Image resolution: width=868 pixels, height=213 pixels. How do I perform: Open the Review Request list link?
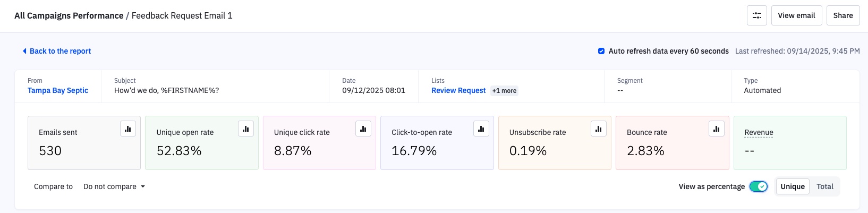click(458, 90)
